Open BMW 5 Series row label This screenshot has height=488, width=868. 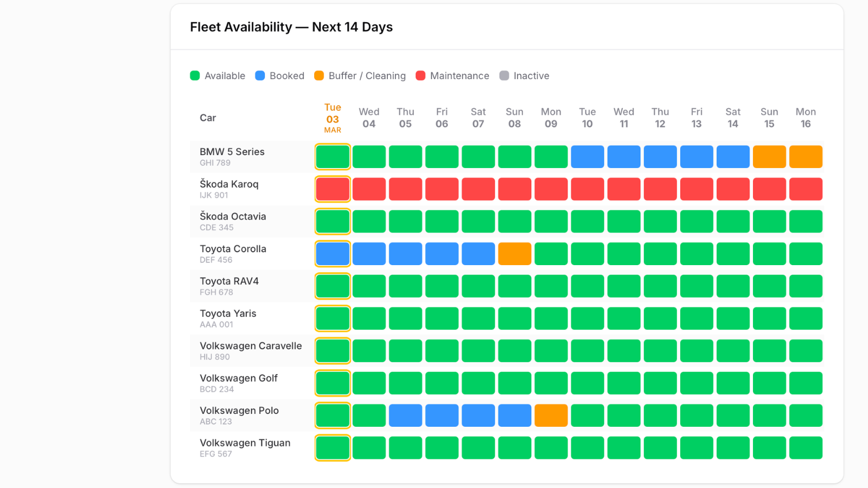point(232,157)
